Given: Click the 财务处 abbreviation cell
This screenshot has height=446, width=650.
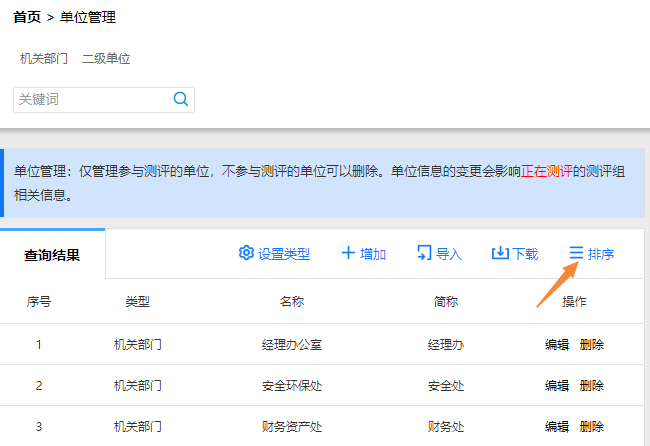Looking at the screenshot, I should 446,427.
